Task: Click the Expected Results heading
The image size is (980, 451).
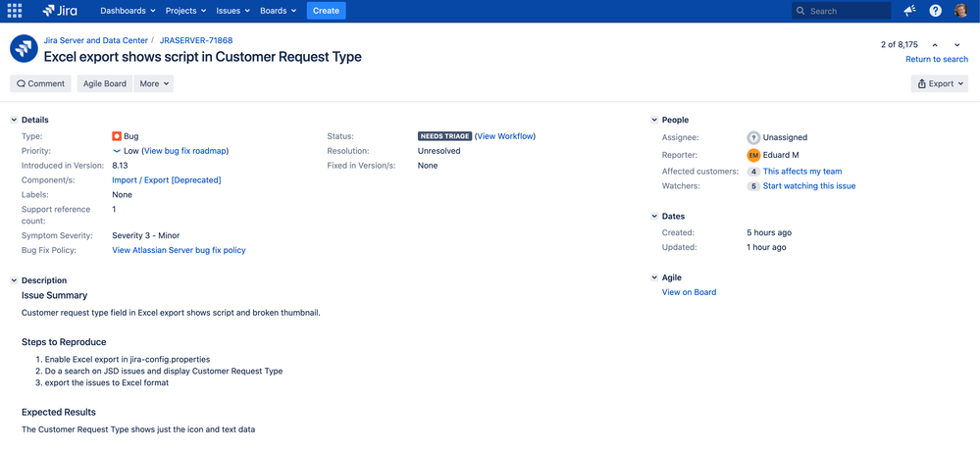Action: coord(59,412)
